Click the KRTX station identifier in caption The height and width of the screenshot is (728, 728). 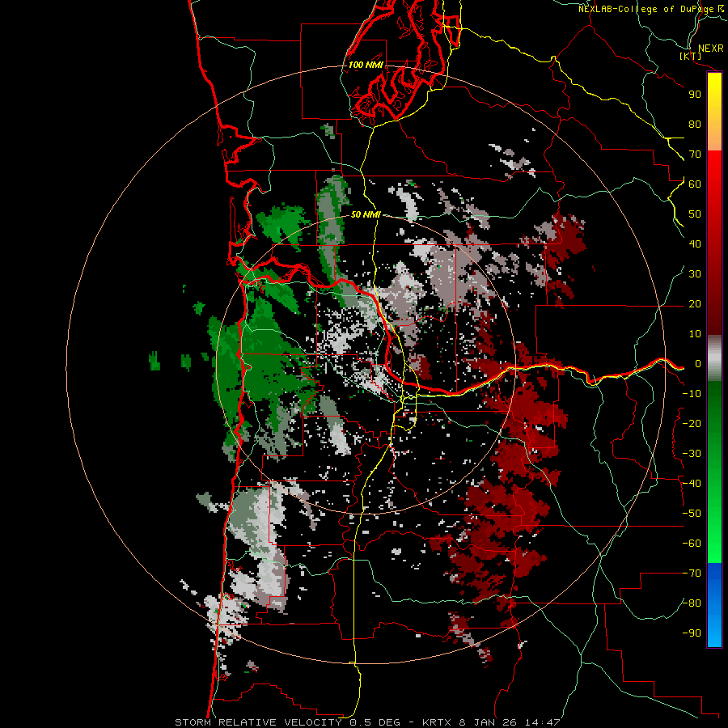tap(438, 722)
